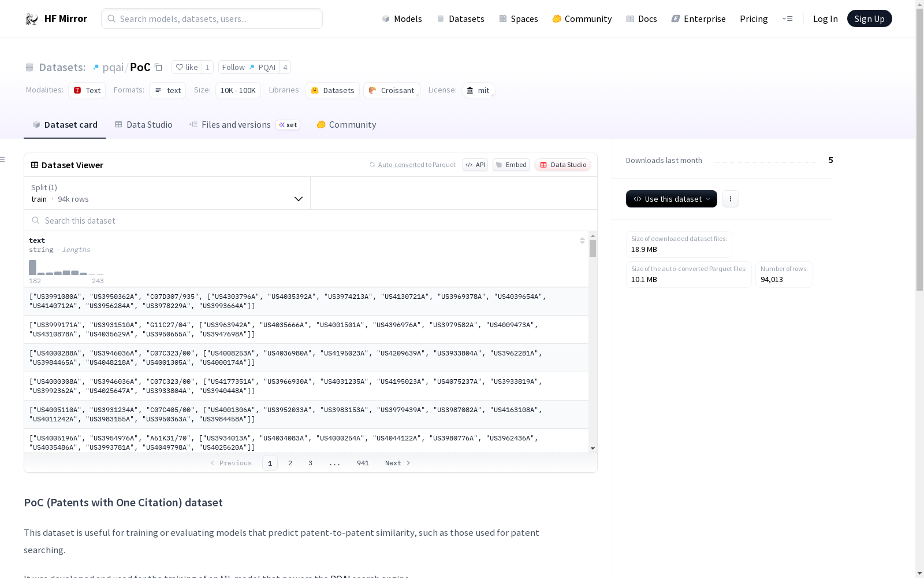Click the Datasets library tag
This screenshot has height=578, width=924.
pos(333,90)
